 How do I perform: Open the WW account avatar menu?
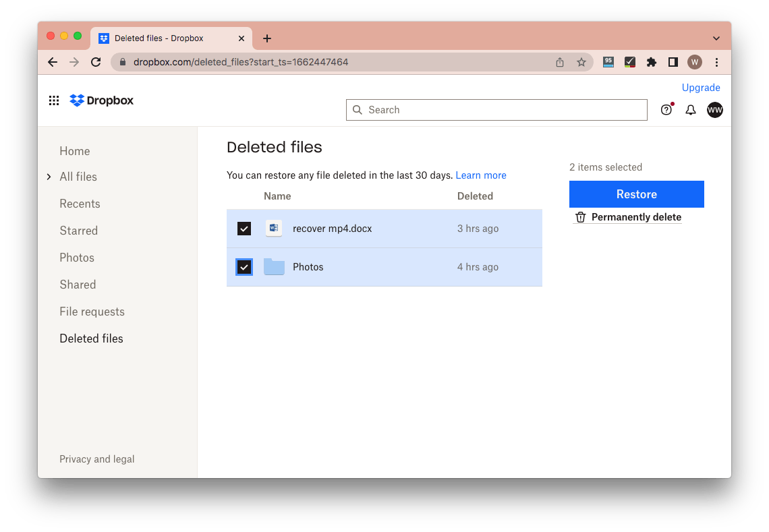point(714,109)
